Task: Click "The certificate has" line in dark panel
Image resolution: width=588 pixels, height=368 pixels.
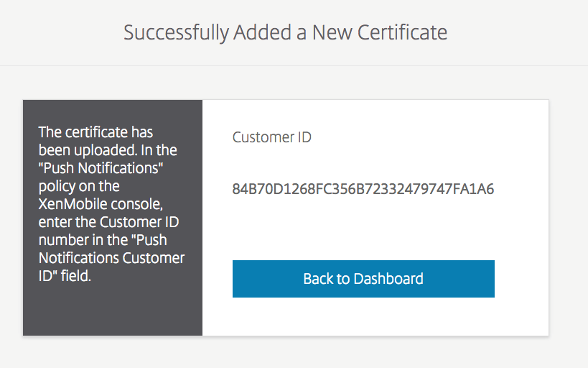Action: click(95, 132)
